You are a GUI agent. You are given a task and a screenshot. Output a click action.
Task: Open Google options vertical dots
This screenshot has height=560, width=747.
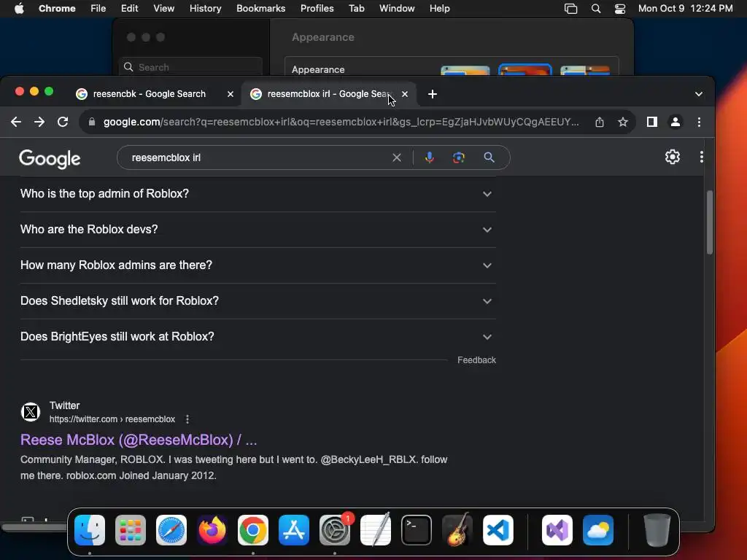tap(701, 157)
